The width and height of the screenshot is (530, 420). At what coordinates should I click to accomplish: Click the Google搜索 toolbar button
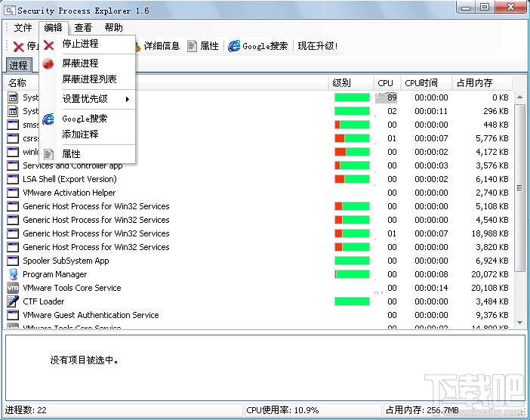pyautogui.click(x=258, y=46)
